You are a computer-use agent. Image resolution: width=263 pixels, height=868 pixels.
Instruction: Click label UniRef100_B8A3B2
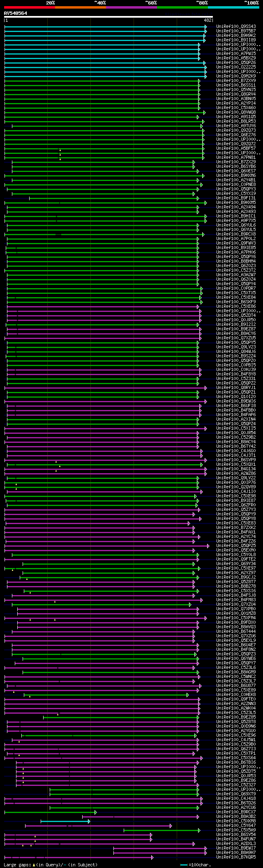236,817
